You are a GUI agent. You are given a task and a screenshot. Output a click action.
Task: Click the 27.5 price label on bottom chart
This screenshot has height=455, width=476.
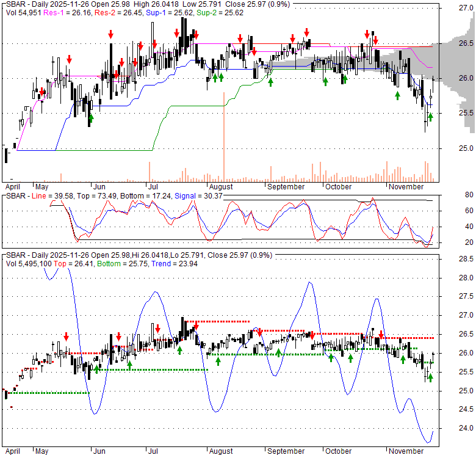(466, 296)
